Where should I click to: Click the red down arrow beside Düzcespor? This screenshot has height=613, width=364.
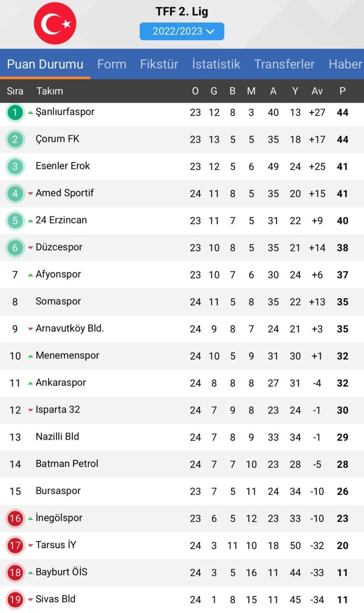(x=30, y=248)
